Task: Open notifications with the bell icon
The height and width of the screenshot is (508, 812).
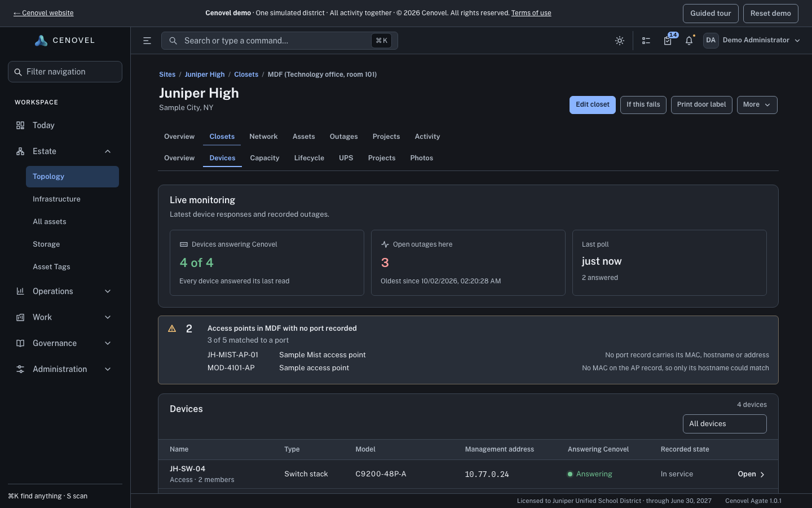Action: 689,41
